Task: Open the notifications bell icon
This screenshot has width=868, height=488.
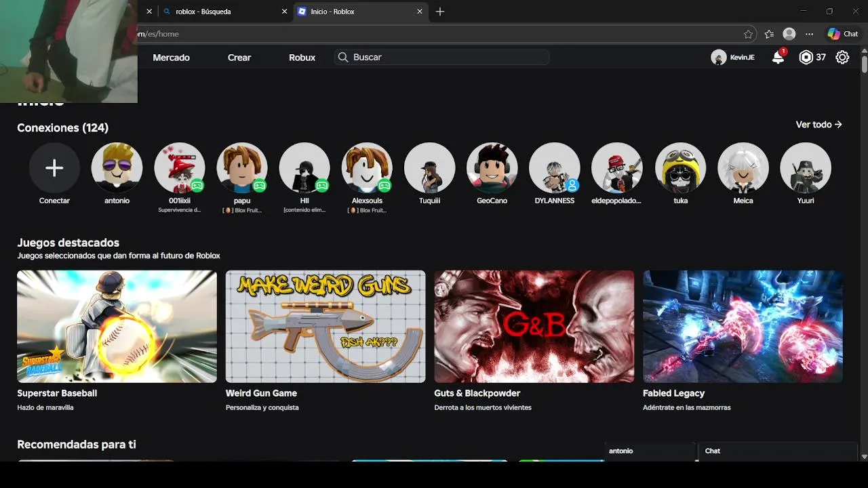Action: (x=778, y=58)
